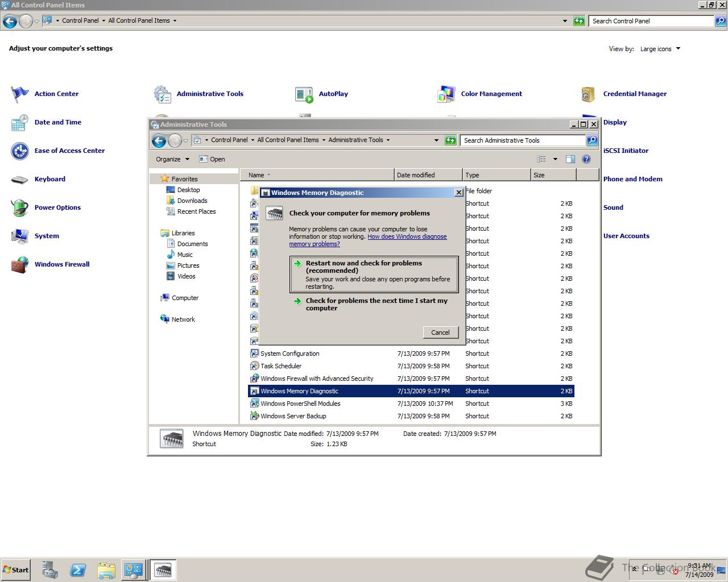Click Open in toolbar
Image resolution: width=728 pixels, height=582 pixels.
(212, 159)
